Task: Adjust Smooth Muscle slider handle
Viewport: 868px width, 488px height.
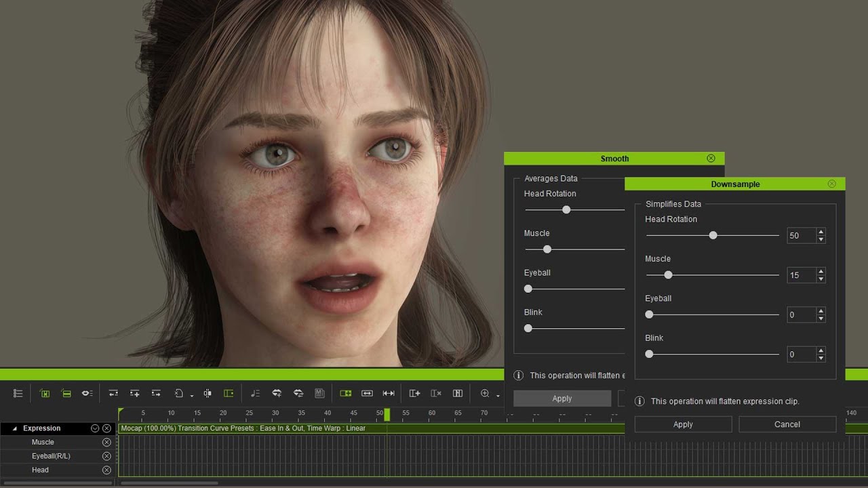Action: pyautogui.click(x=547, y=249)
